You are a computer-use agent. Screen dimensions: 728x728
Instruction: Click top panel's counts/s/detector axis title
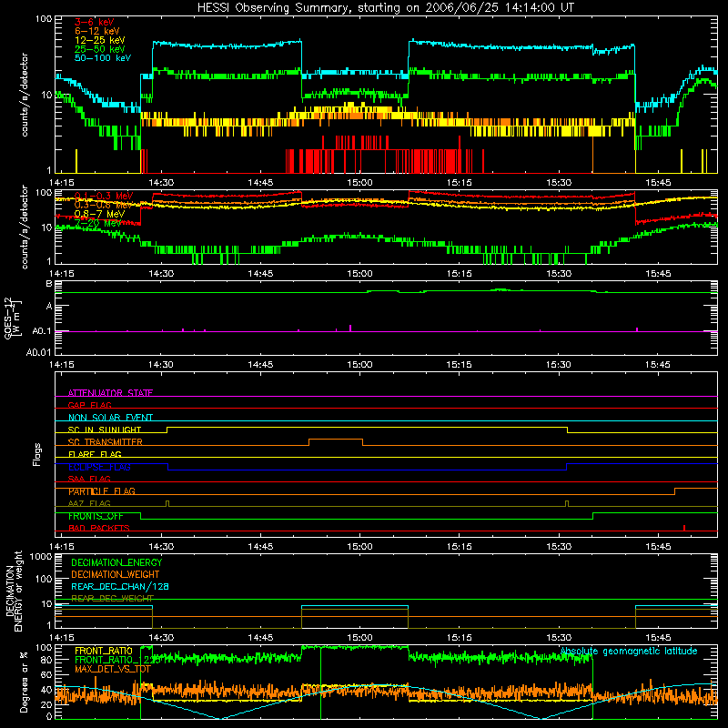(25, 95)
